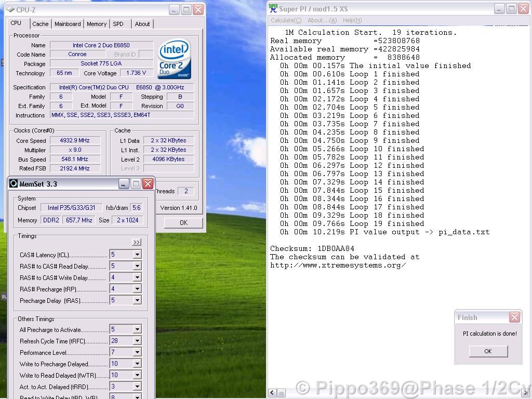This screenshot has height=399, width=532.
Task: Expand the CAS# Latency (tCL) dropdown
Action: 137,255
